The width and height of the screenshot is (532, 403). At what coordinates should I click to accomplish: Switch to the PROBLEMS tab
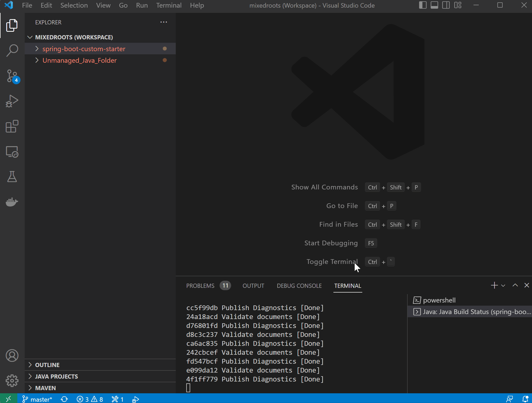pyautogui.click(x=200, y=286)
